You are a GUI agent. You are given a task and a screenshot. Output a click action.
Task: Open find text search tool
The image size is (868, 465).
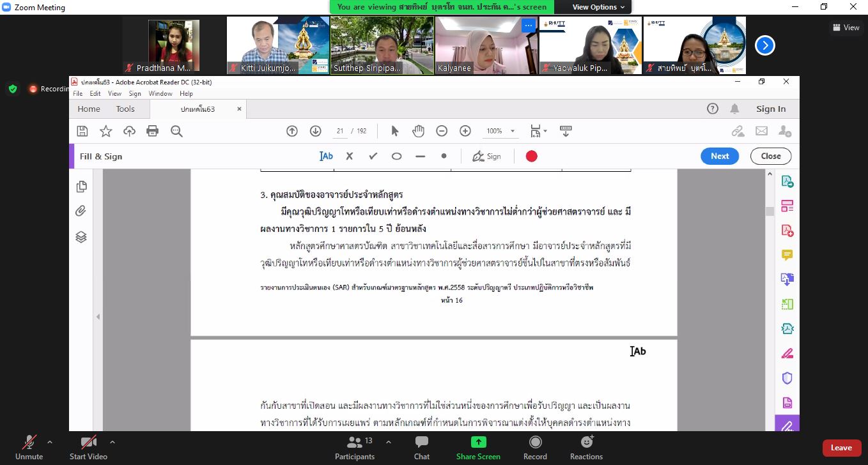click(176, 131)
